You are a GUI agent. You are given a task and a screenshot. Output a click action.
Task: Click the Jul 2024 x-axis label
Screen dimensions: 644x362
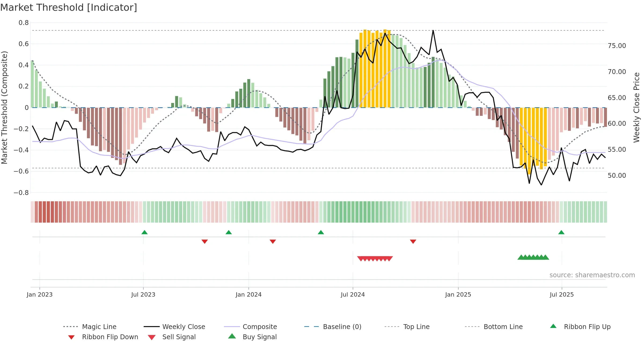(353, 294)
